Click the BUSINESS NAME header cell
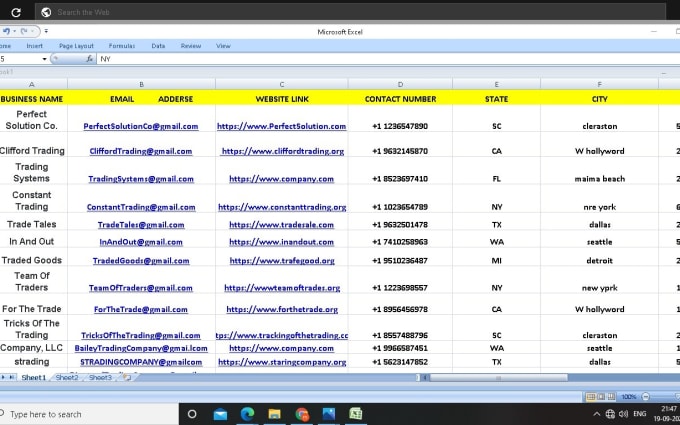 [x=32, y=98]
